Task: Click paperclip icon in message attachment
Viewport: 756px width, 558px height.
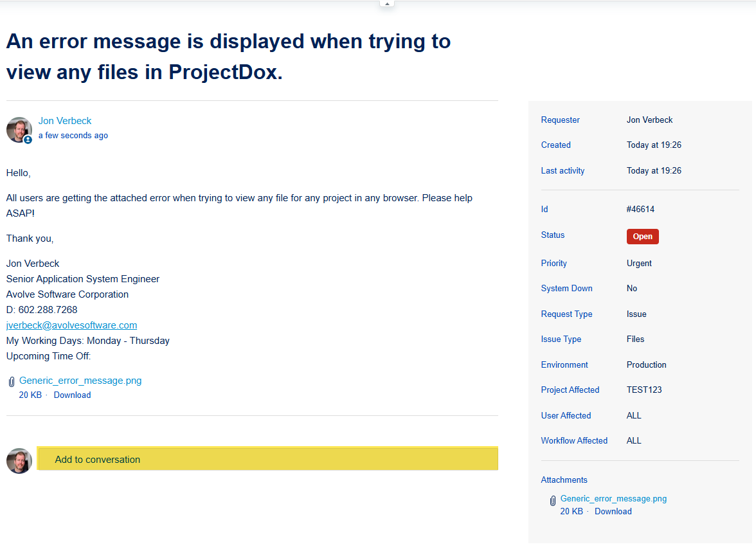Action: (12, 382)
